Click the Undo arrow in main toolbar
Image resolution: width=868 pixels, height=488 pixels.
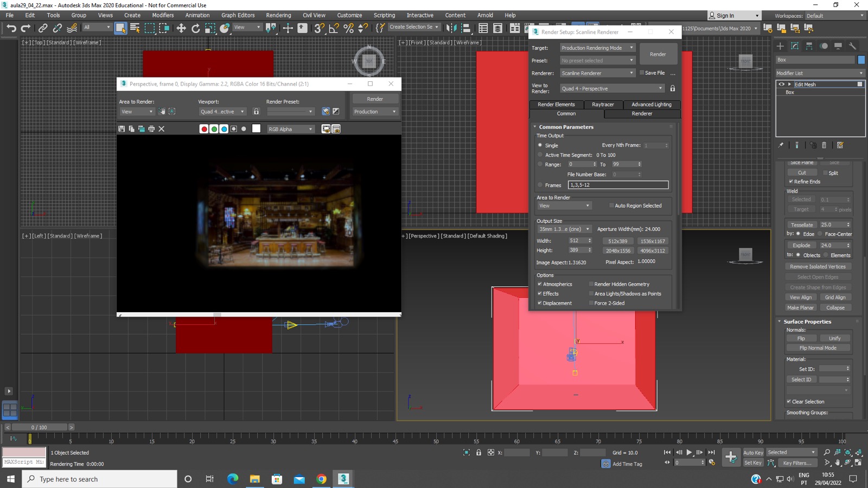[x=11, y=28]
